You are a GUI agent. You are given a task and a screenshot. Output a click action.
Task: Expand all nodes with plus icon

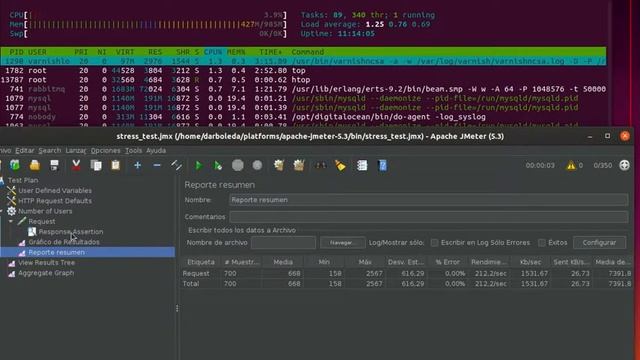pyautogui.click(x=138, y=165)
